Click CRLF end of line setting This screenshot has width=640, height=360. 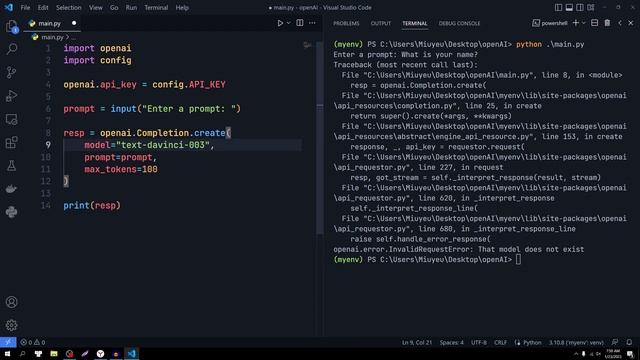click(x=500, y=342)
